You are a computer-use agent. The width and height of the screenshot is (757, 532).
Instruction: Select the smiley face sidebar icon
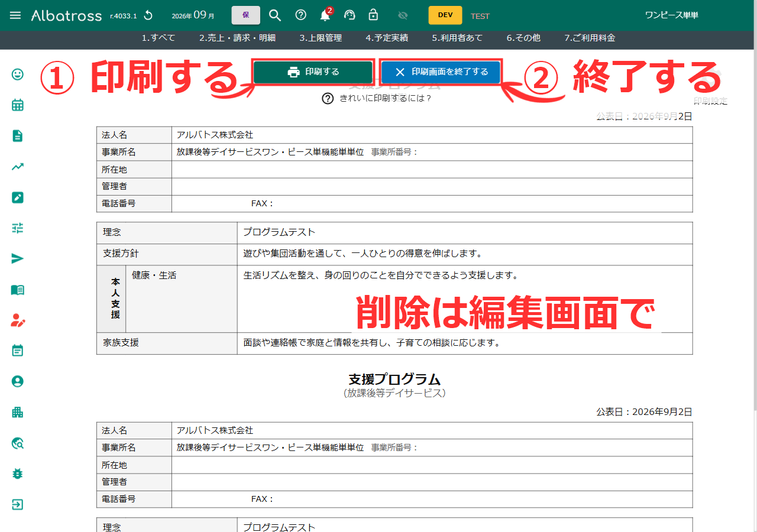point(18,74)
